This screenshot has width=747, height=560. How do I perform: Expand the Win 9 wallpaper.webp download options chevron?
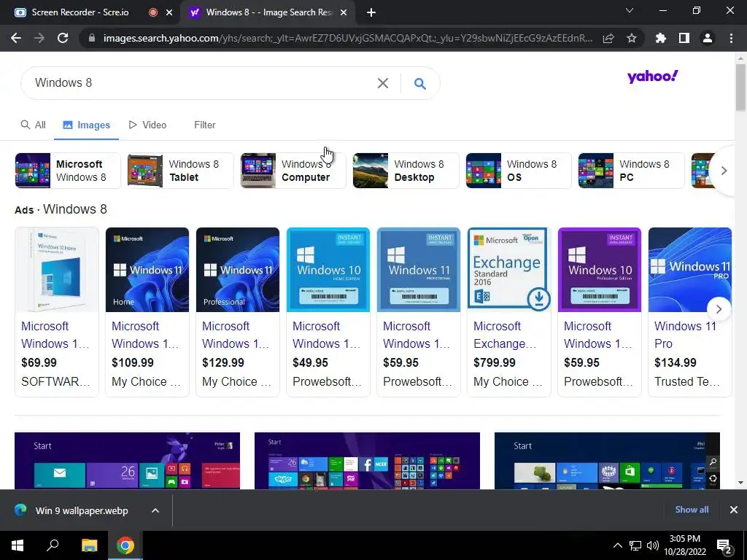point(155,510)
